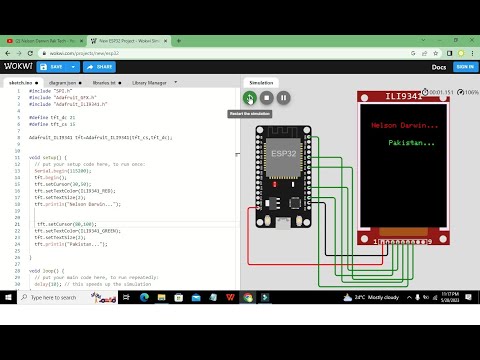Open the tab search chevron in Chrome

point(423,40)
